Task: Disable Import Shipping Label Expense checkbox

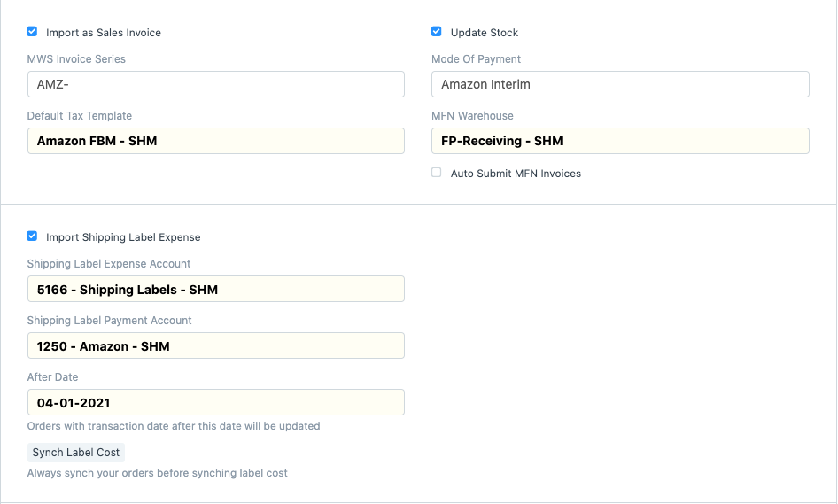Action: [32, 236]
